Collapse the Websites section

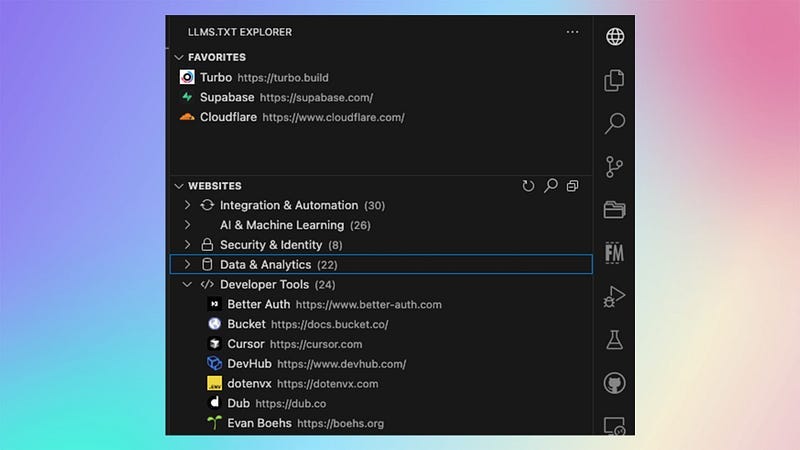click(x=179, y=186)
